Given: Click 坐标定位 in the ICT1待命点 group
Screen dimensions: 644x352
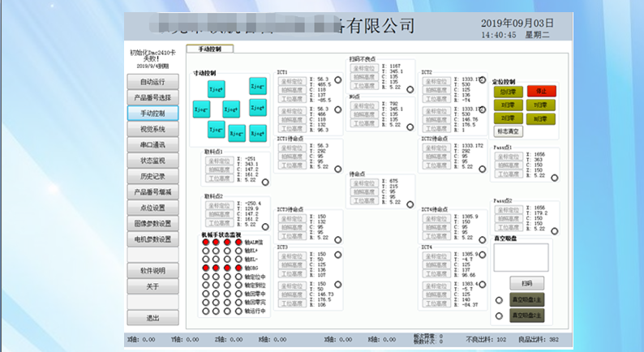Looking at the screenshot, I should (292, 148).
